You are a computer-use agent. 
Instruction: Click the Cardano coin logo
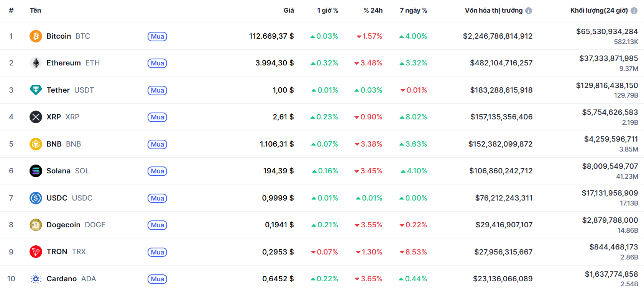36,279
